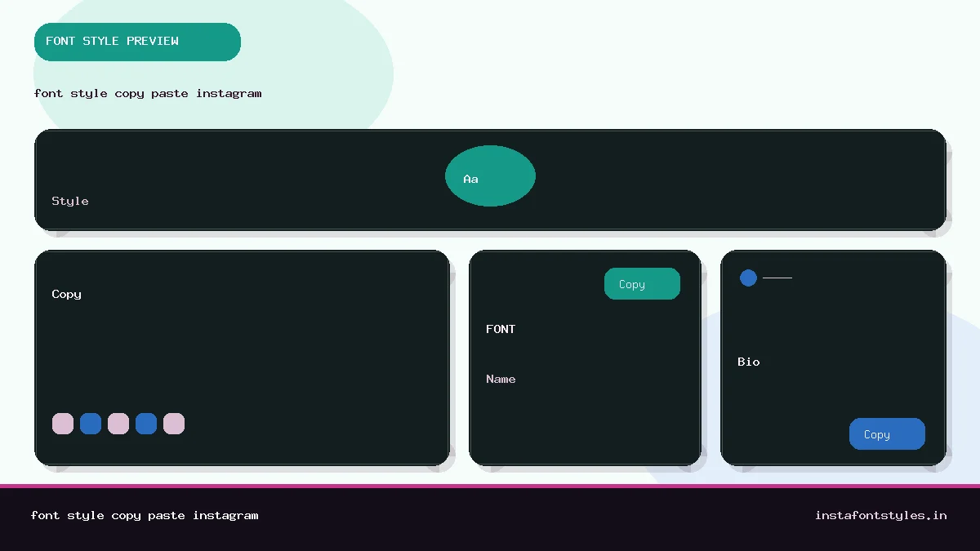Click the dark heading text under FONT STYLE PREVIEW
This screenshot has height=551, width=980.
point(148,93)
